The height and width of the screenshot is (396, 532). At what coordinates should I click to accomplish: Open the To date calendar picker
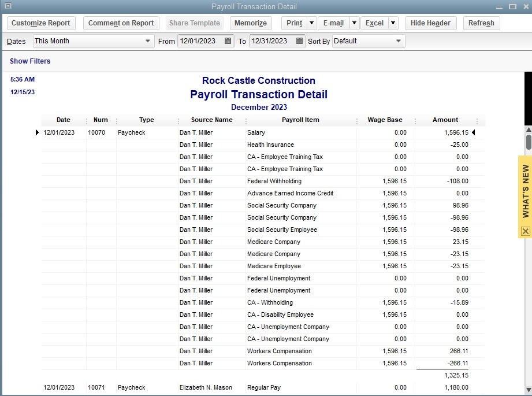pos(299,41)
